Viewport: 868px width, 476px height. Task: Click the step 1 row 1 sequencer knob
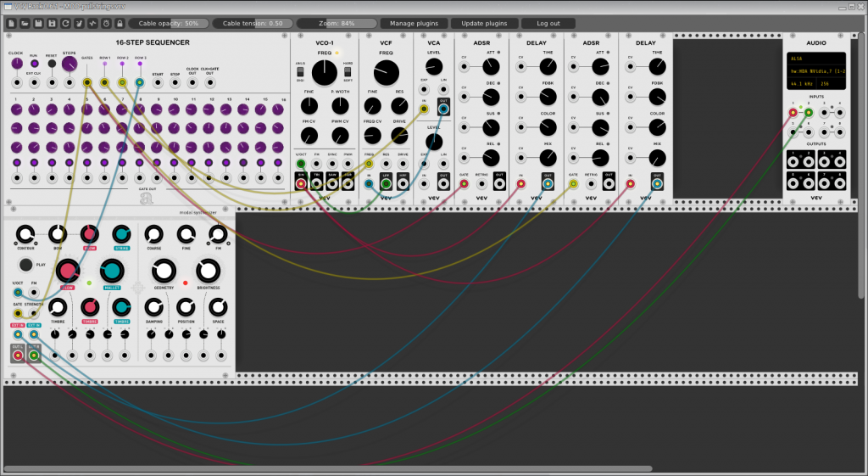point(17,109)
